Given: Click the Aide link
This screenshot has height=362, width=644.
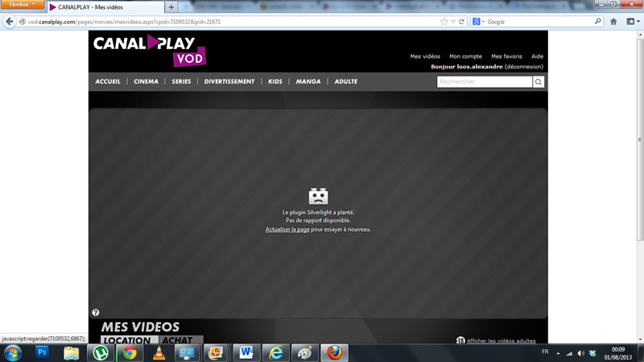Looking at the screenshot, I should tap(537, 56).
